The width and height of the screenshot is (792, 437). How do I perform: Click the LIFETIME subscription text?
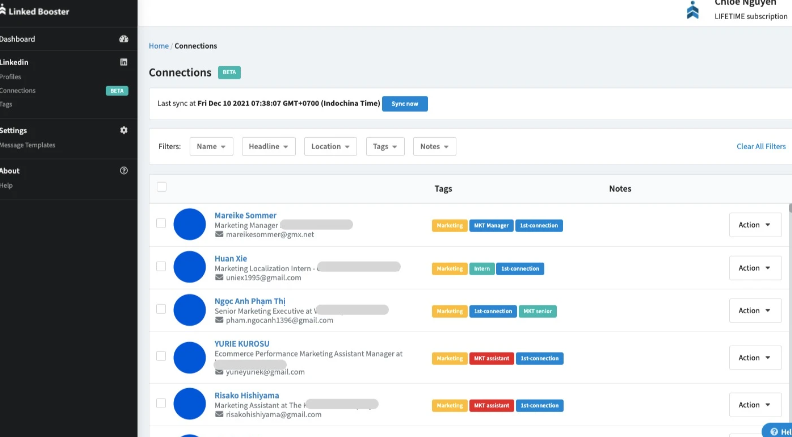751,16
